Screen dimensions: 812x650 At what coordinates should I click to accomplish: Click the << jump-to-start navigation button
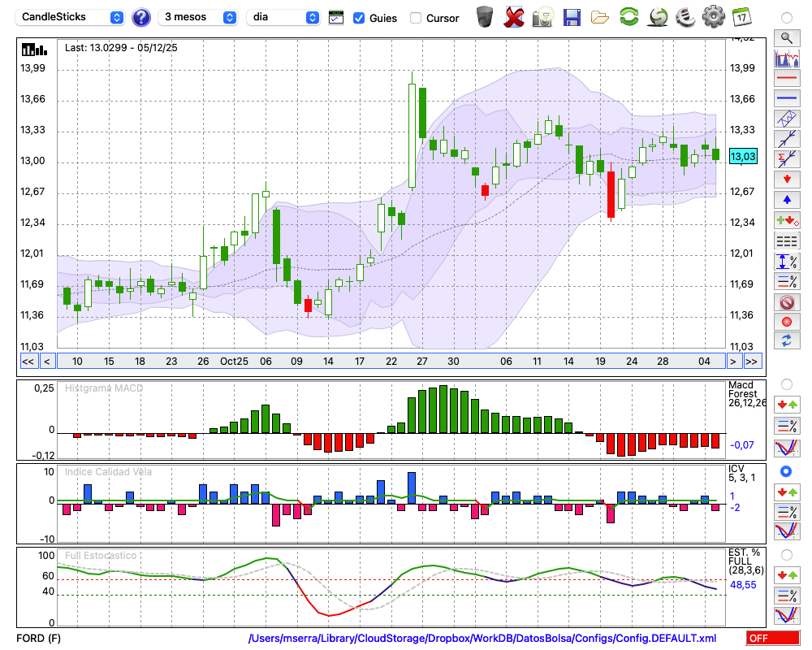pos(28,362)
